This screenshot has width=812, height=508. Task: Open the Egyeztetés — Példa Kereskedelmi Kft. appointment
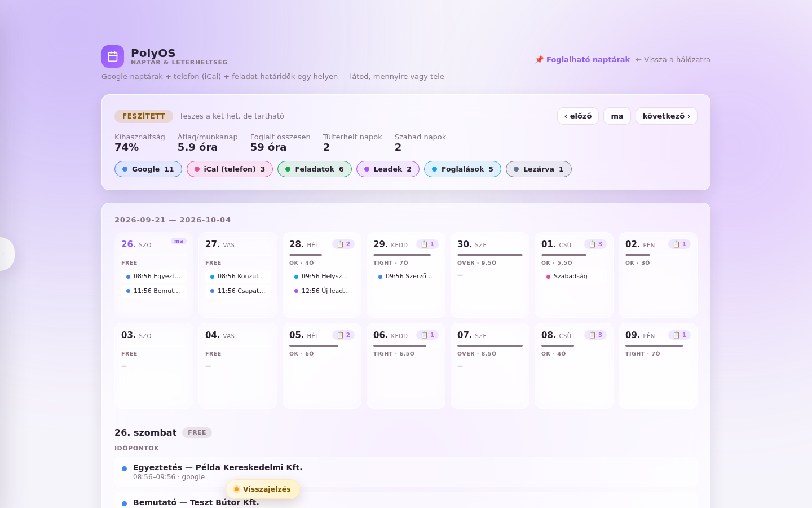point(406,472)
